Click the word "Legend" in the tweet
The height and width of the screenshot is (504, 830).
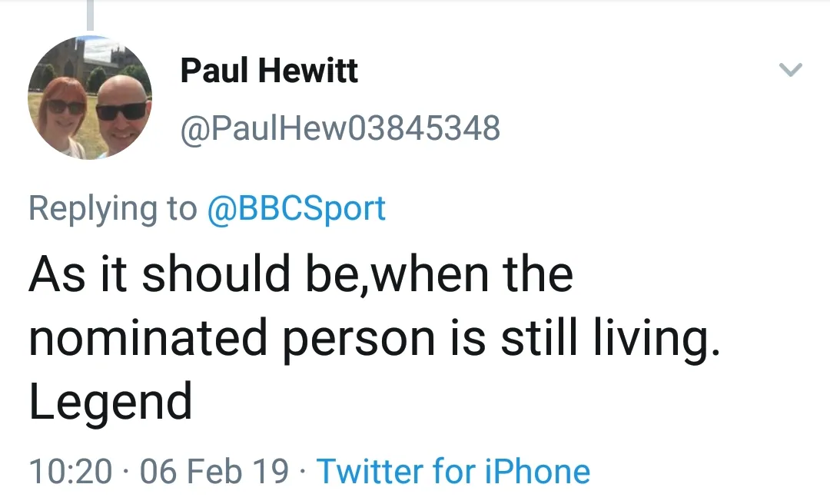point(111,402)
